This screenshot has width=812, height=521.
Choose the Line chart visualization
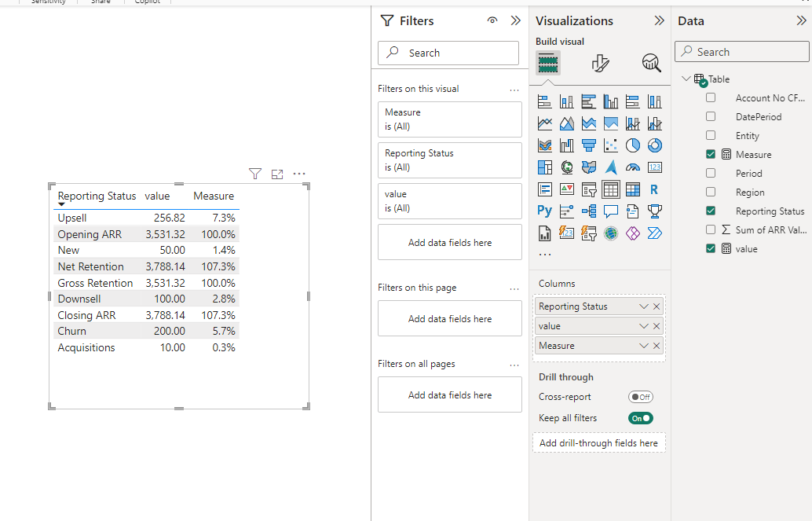tap(545, 123)
